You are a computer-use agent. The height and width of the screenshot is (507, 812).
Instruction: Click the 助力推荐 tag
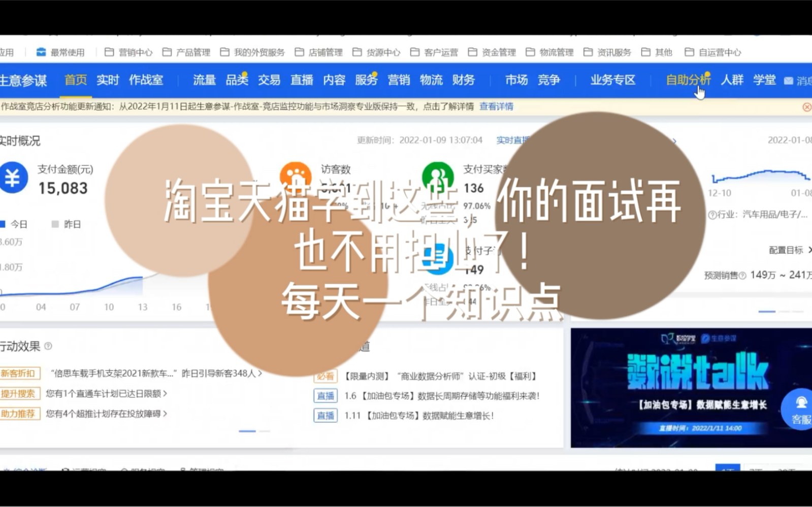pyautogui.click(x=19, y=414)
